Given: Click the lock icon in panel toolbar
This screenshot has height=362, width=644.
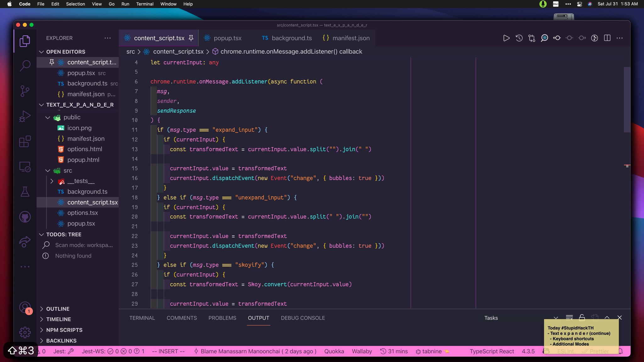Looking at the screenshot, I should coord(582,318).
